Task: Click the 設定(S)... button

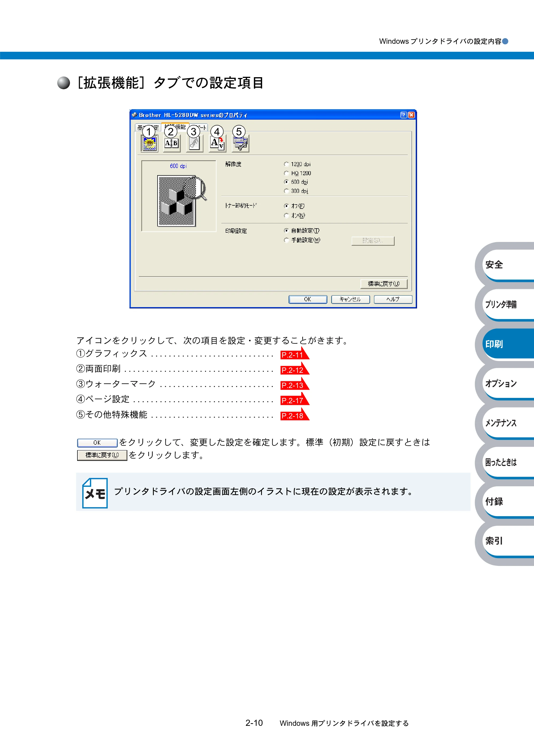Action: pyautogui.click(x=373, y=241)
